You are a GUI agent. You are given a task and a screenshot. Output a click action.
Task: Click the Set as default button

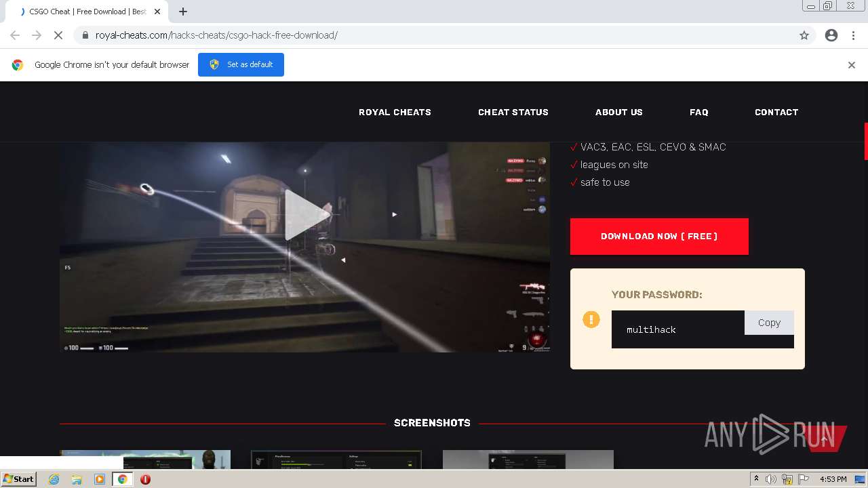(241, 64)
